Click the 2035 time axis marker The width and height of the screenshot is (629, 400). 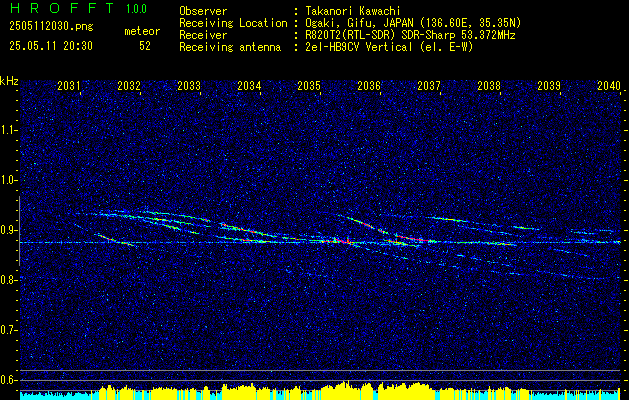pos(309,86)
